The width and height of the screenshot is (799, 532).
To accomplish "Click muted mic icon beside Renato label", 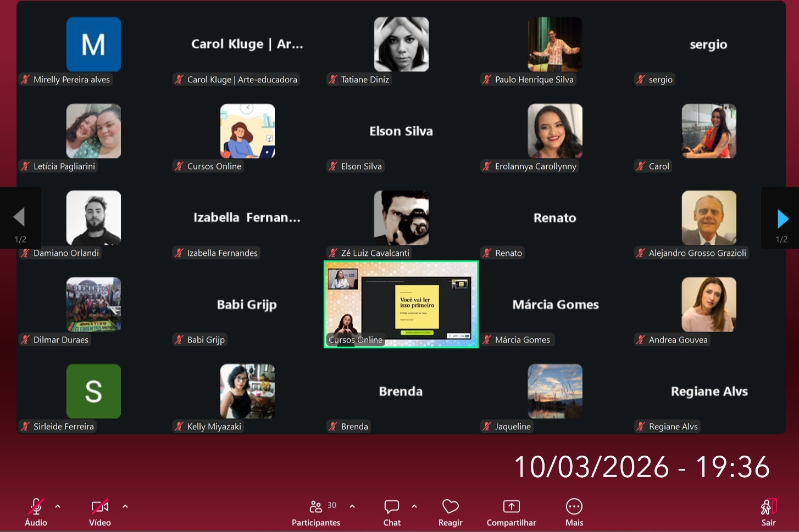I will (487, 253).
